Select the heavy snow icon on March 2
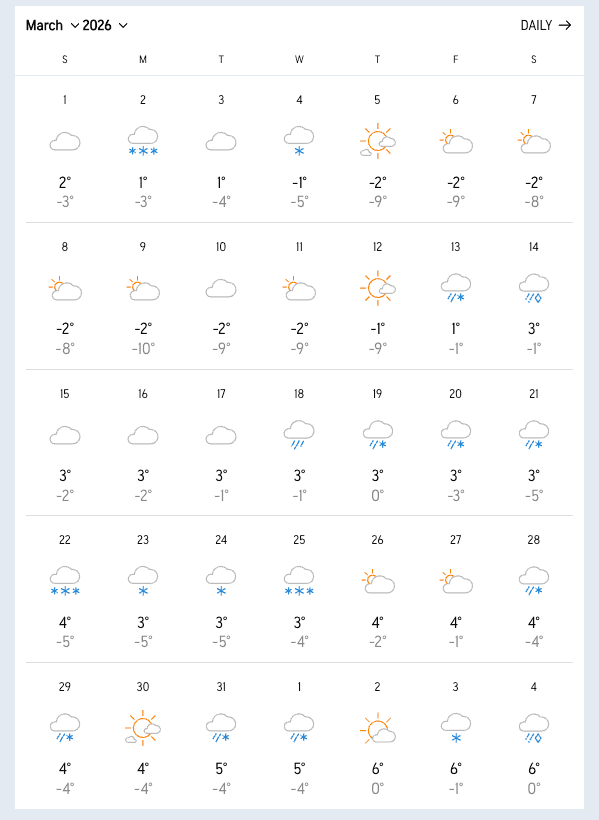The width and height of the screenshot is (599, 820). 142,140
